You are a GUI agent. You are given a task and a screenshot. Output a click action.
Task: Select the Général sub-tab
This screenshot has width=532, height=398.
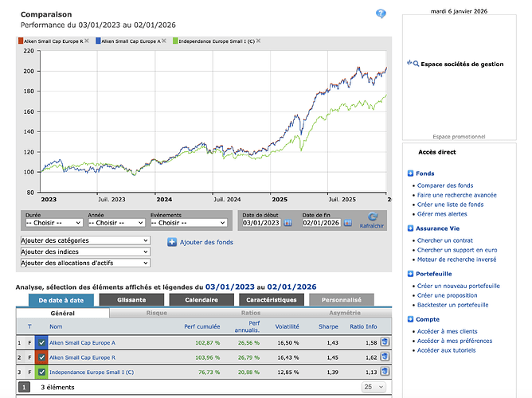point(63,313)
